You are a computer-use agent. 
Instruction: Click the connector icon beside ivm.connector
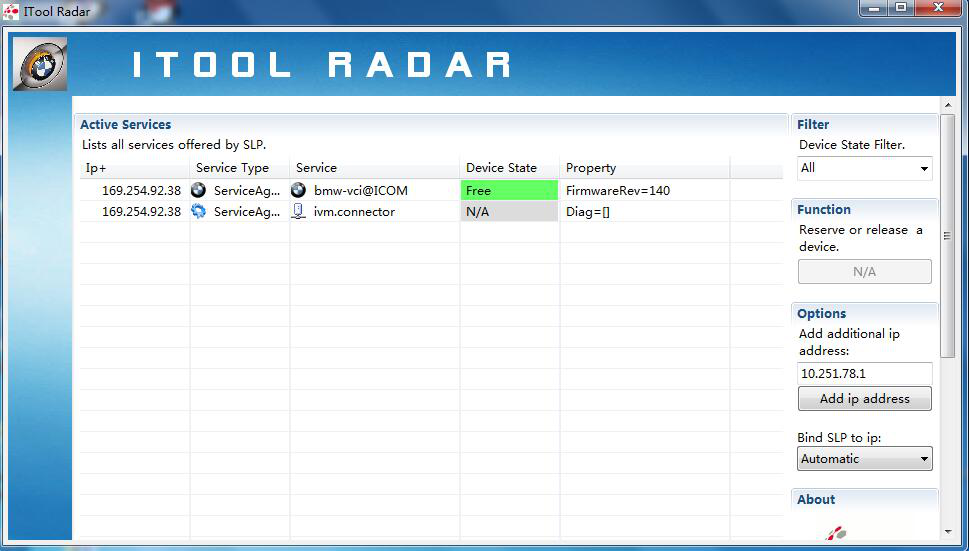click(x=298, y=211)
